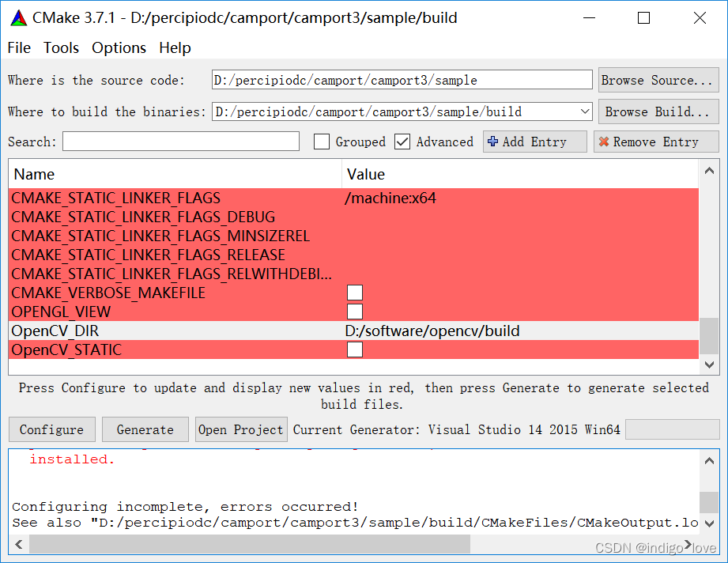
Task: Click the red X icon on Remove Entry
Action: click(604, 142)
